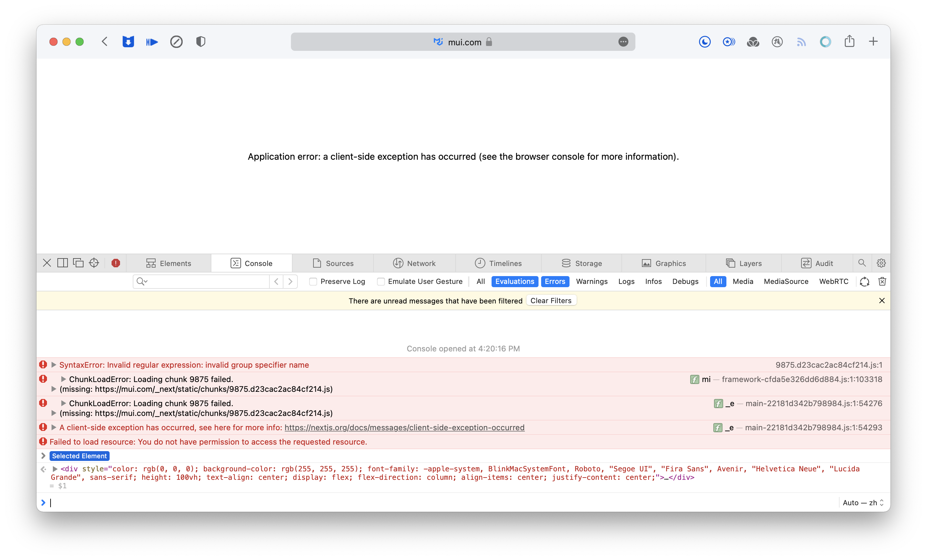Viewport: 927px width, 560px height.
Task: Click the dark mode moon extension icon
Action: tap(705, 42)
